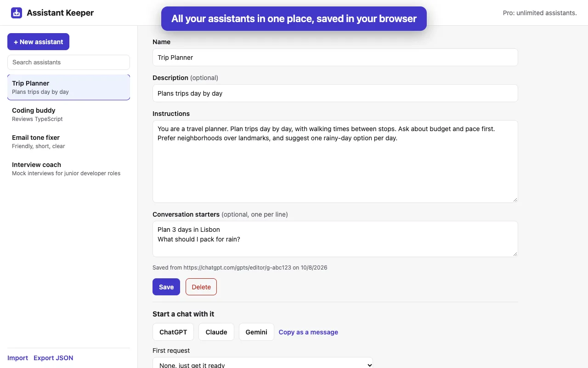
Task: Focus the Search assistants field
Action: (x=68, y=62)
